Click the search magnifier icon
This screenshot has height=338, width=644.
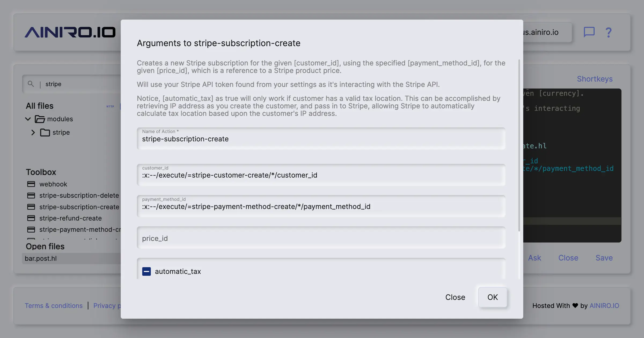pyautogui.click(x=31, y=84)
